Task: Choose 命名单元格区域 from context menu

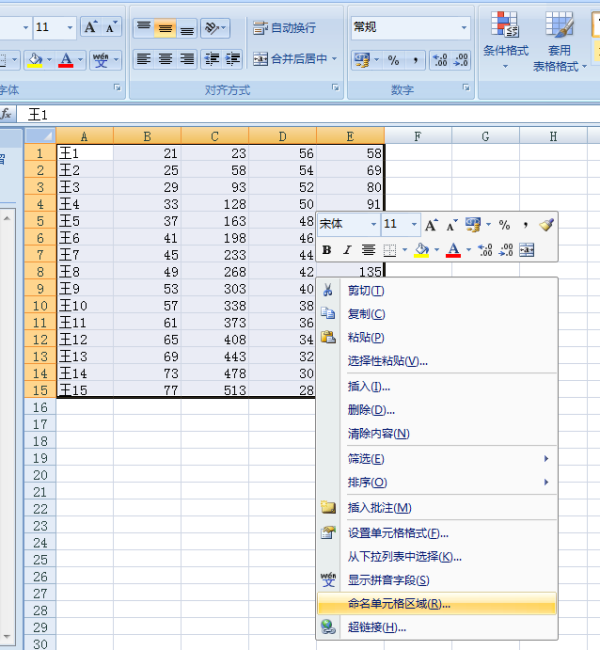Action: 398,604
